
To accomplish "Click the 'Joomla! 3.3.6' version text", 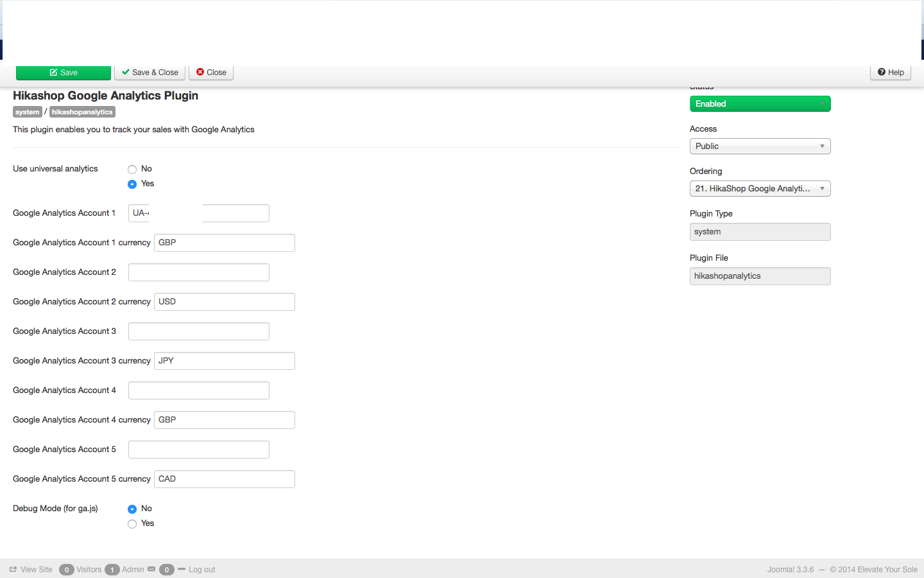I will click(791, 570).
